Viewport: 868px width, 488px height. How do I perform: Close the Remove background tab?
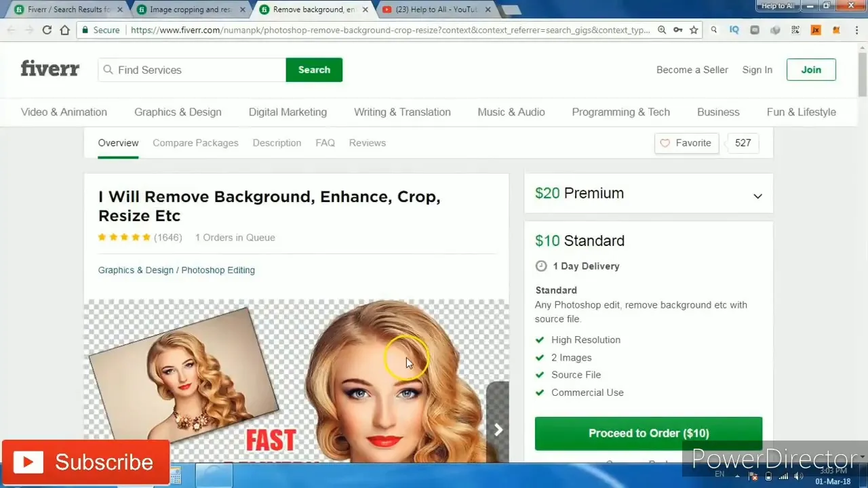pyautogui.click(x=366, y=9)
